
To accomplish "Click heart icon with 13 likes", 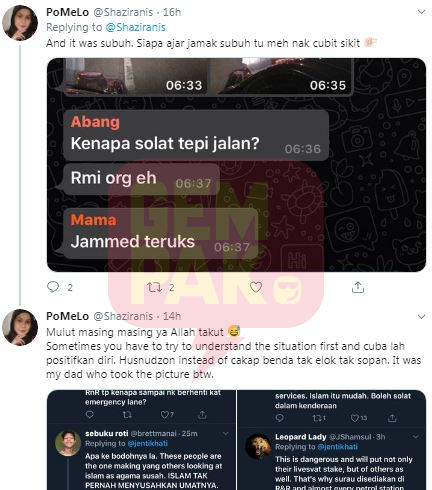I will (355, 418).
